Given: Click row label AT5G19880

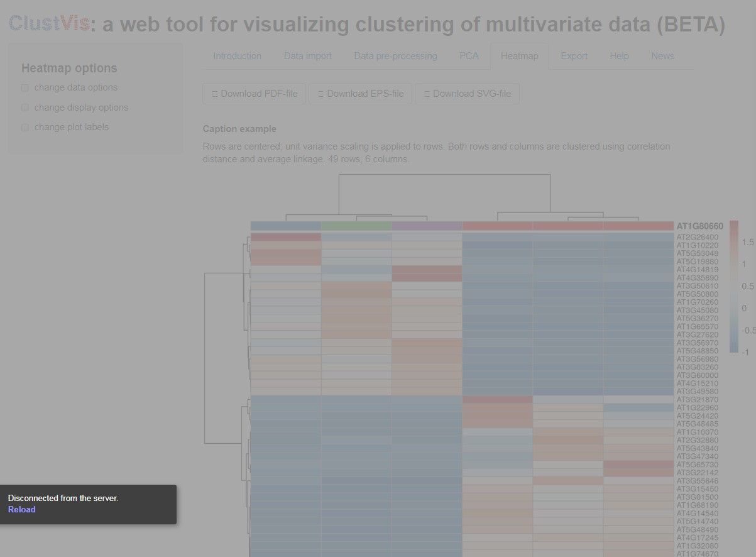Looking at the screenshot, I should (x=697, y=262).
